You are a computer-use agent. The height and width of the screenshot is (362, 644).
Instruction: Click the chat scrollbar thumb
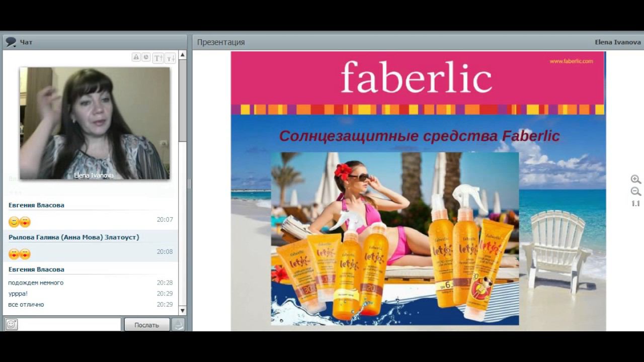click(x=182, y=101)
